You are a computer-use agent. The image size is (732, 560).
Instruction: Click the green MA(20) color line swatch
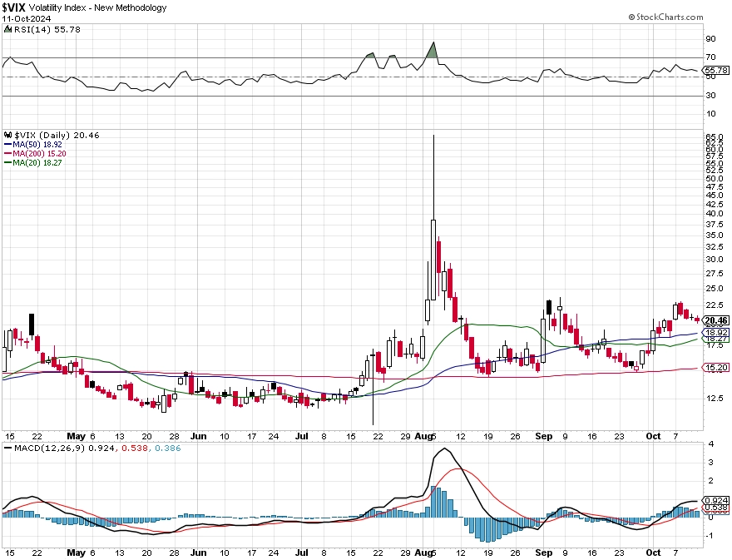8,163
